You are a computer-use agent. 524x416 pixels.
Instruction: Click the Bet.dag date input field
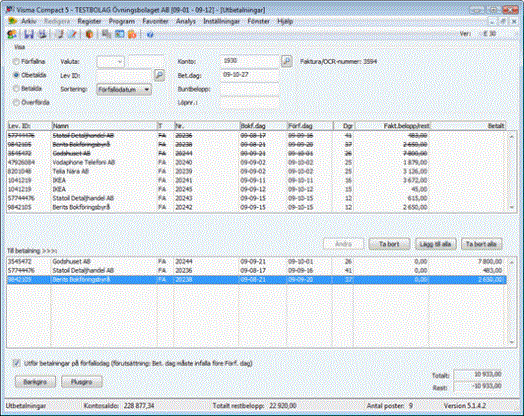tap(250, 75)
